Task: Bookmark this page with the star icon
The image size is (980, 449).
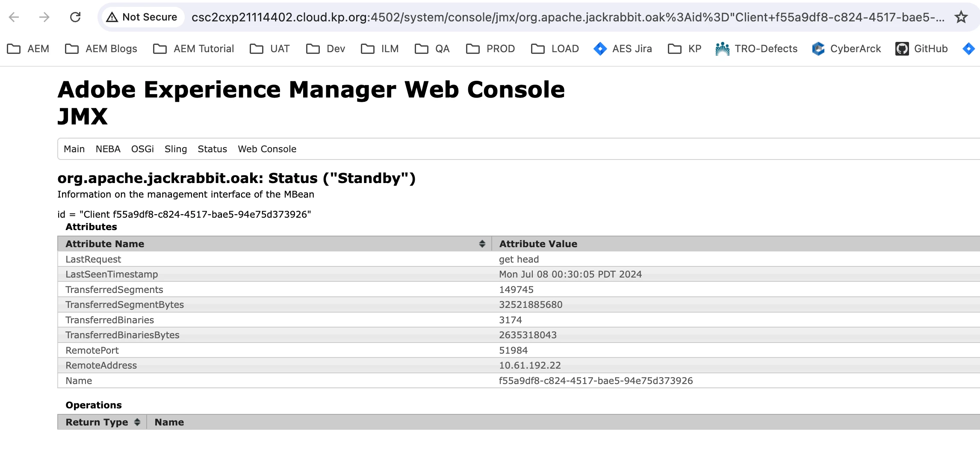Action: tap(961, 17)
